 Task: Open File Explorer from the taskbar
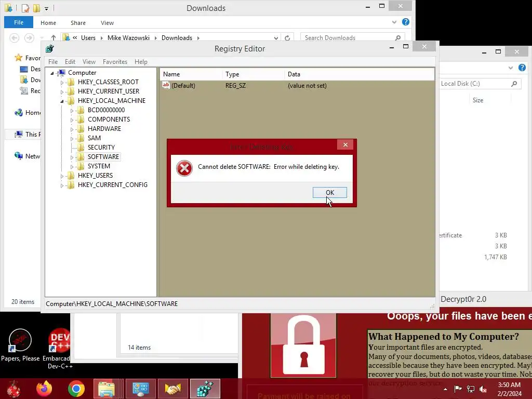point(107,389)
